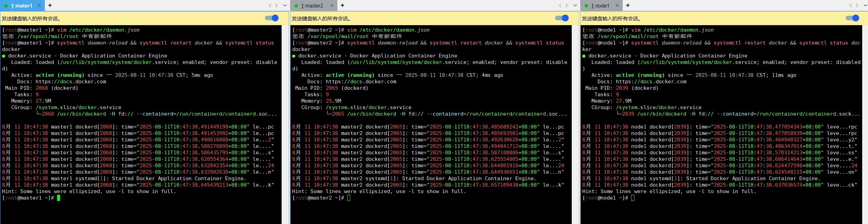868x224 pixels.
Task: Click next-tab arrow in master2 pane
Action: point(567,5)
